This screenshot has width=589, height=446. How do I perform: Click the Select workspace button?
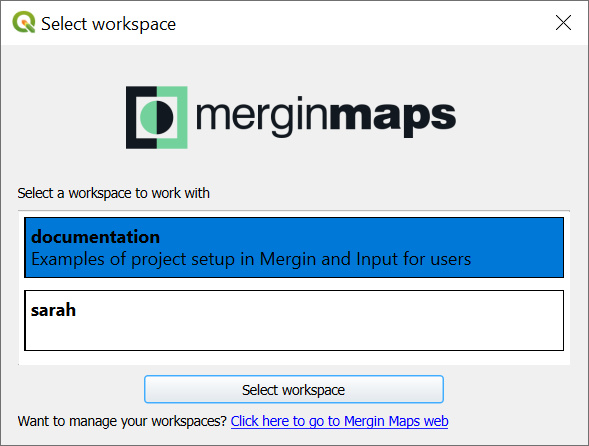coord(294,390)
